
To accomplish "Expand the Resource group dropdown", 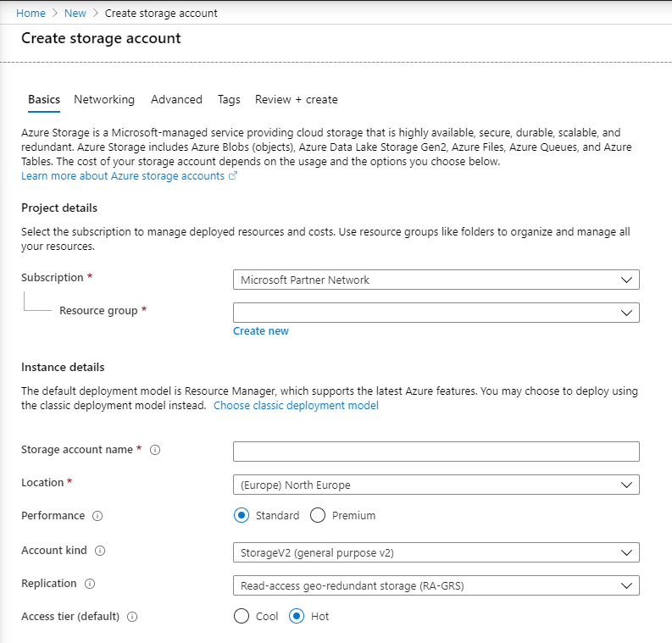I will tap(436, 313).
